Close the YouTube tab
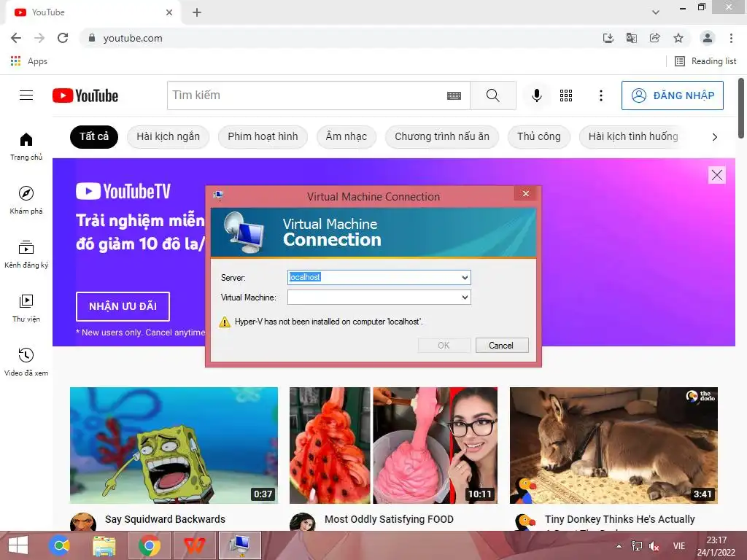This screenshot has width=747, height=560. (169, 12)
